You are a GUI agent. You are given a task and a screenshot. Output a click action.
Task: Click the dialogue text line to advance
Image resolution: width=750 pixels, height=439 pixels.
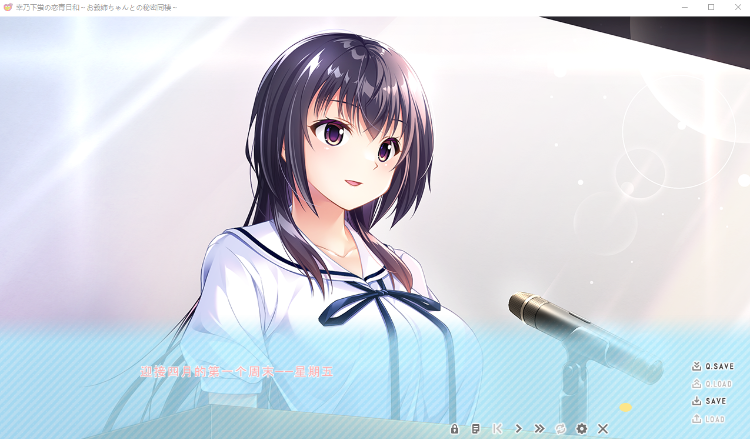click(236, 372)
